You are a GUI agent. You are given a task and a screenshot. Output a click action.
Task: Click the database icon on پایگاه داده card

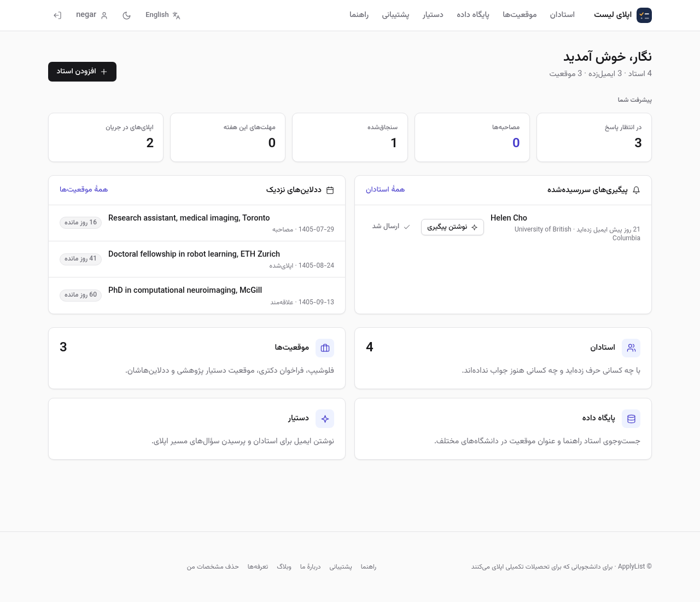[631, 419]
